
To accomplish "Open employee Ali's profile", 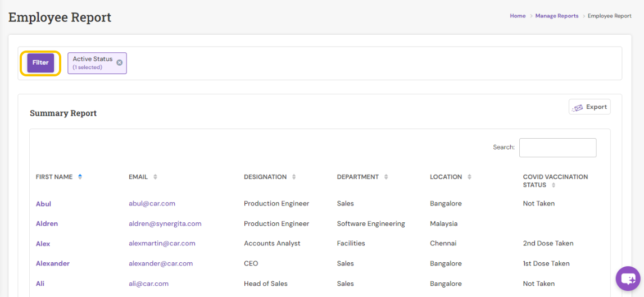I will click(x=40, y=284).
